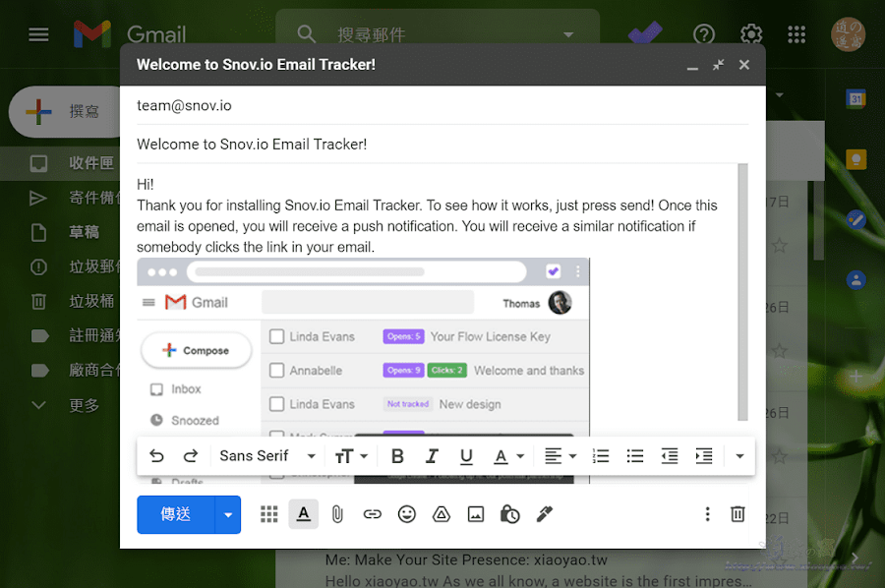Screen dimensions: 885x588
Task: Click the blue 傳送 send button
Action: [x=176, y=514]
